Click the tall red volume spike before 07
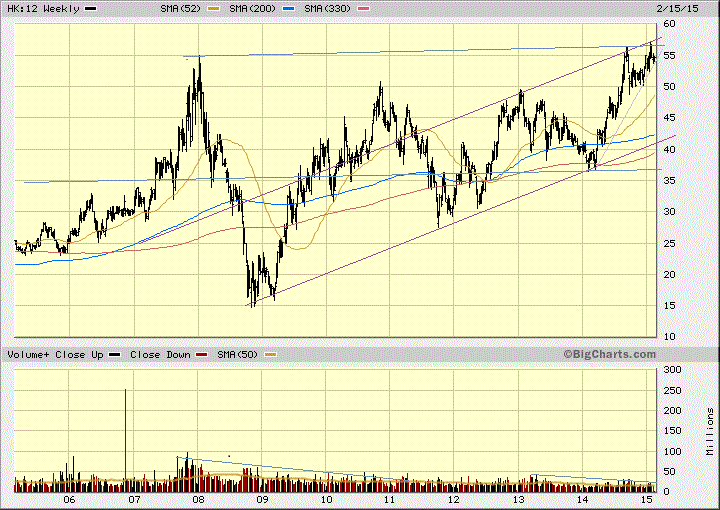 point(125,441)
